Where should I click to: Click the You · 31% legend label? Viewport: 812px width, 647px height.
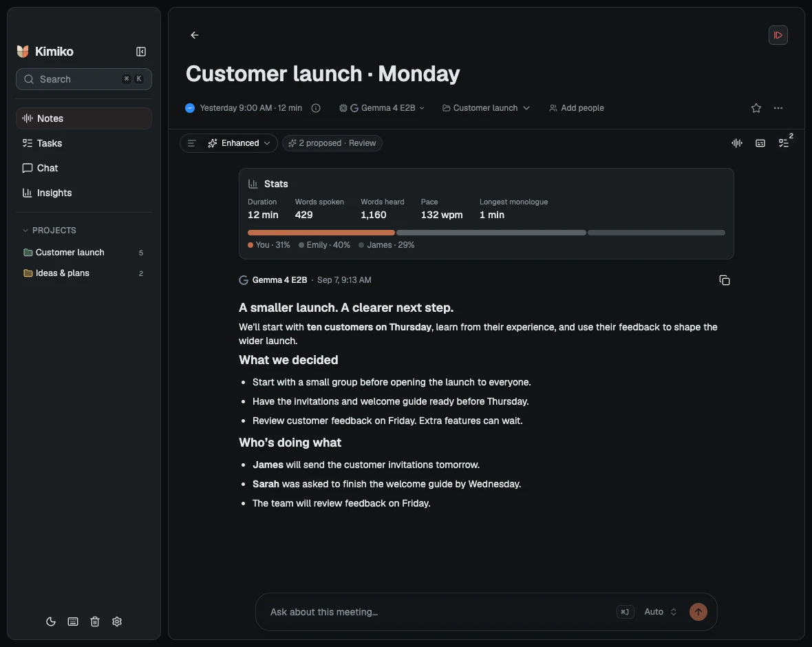tap(269, 244)
